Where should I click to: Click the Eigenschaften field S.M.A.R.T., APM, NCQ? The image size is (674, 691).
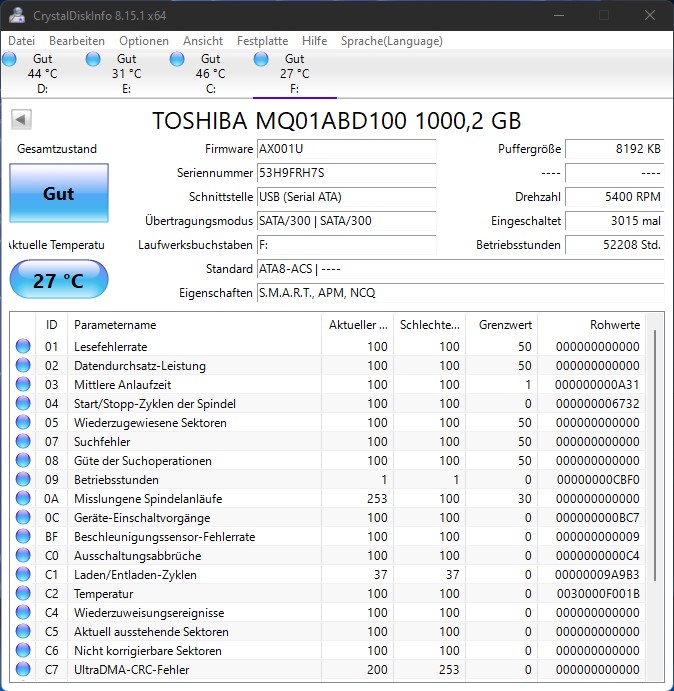[461, 293]
